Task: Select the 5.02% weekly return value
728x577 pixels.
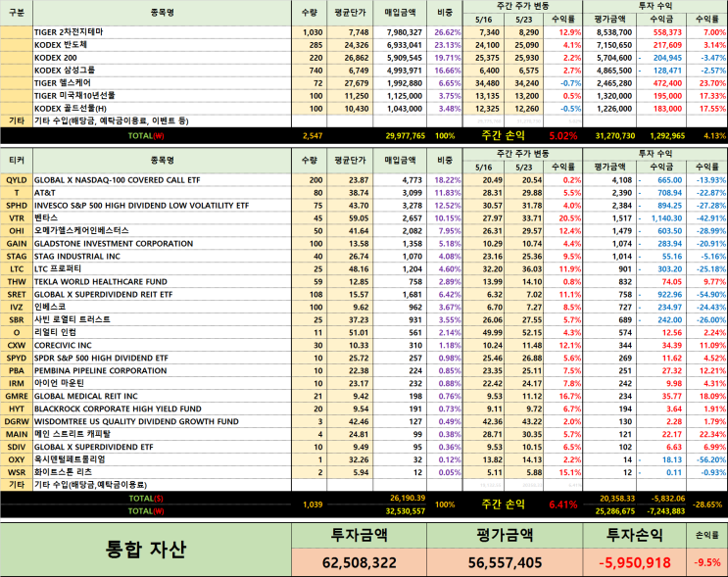Action: [x=563, y=136]
